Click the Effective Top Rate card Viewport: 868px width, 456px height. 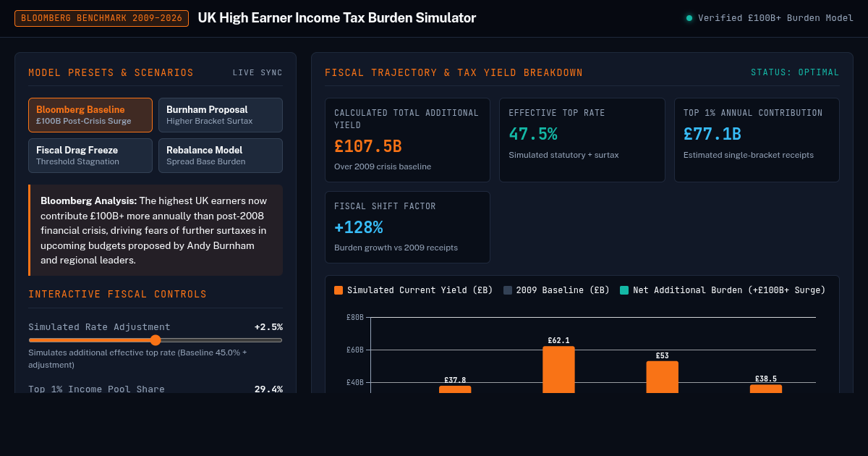tap(582, 140)
